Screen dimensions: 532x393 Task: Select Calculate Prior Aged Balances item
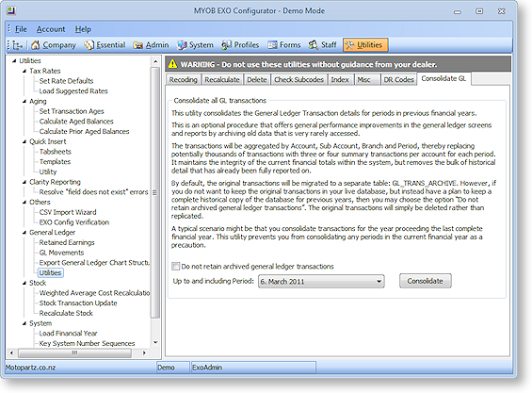click(84, 131)
